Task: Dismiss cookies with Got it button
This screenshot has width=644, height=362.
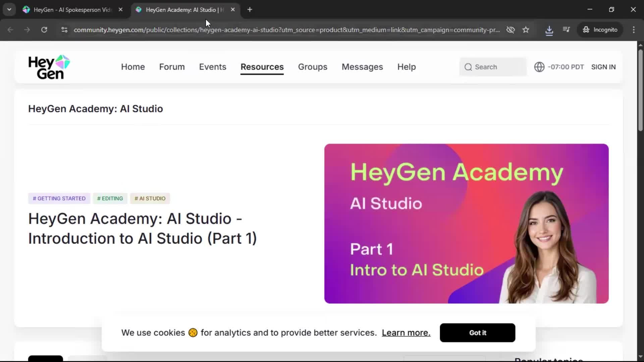Action: click(x=477, y=333)
